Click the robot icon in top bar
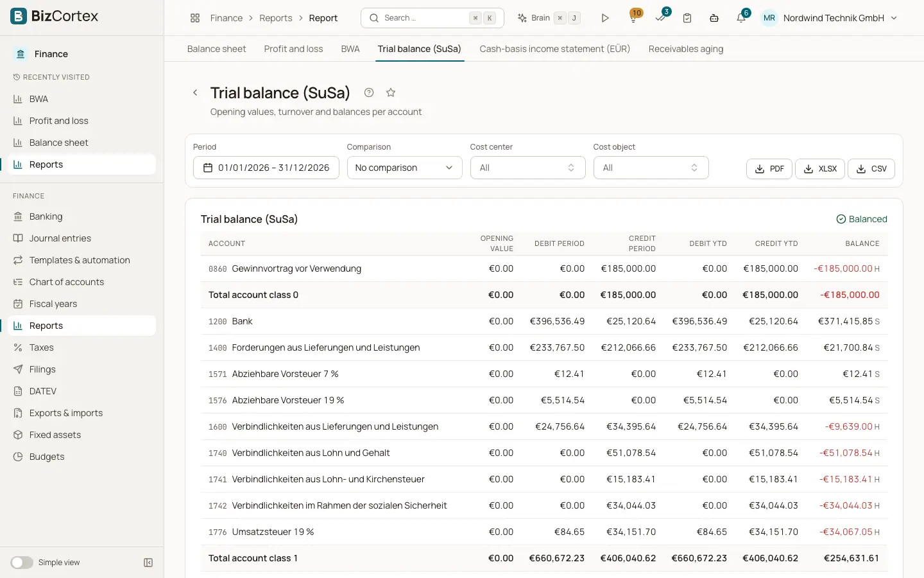 [x=714, y=18]
